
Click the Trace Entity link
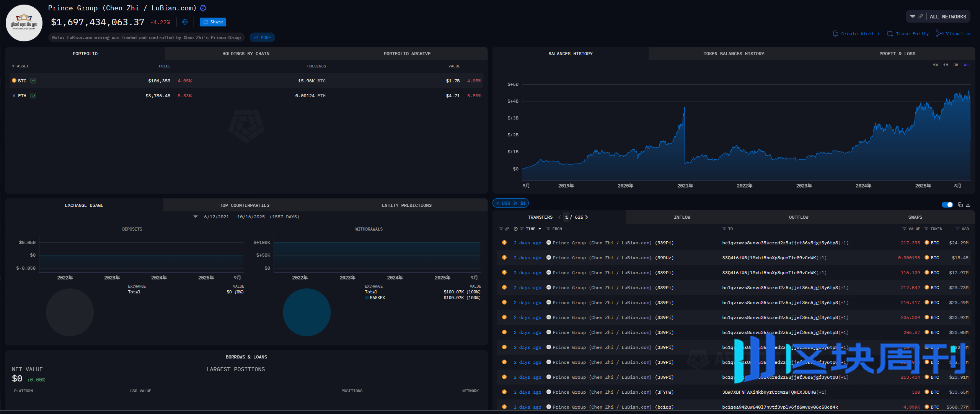912,34
